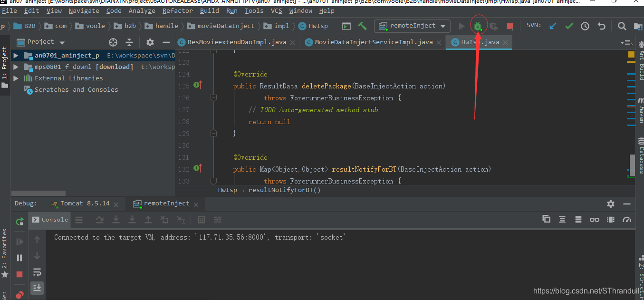
Task: Click resultNotifyForBT() in editor breadcrumb
Action: tap(284, 190)
